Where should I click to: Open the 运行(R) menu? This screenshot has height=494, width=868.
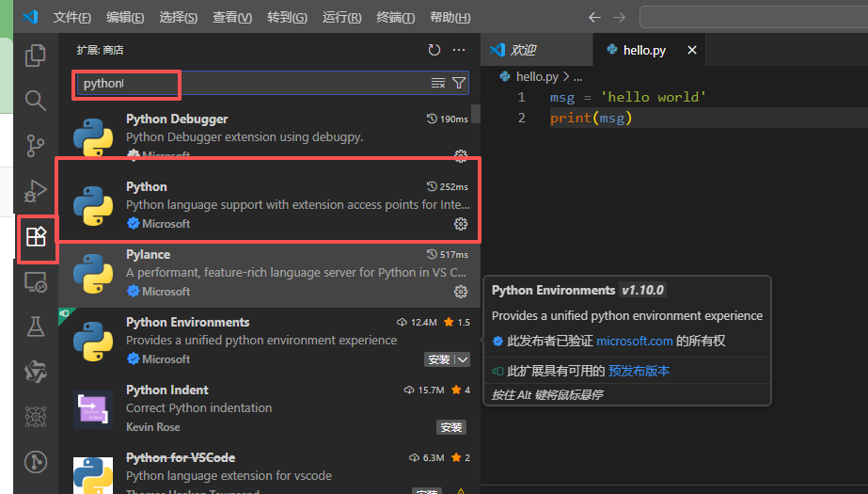click(342, 17)
